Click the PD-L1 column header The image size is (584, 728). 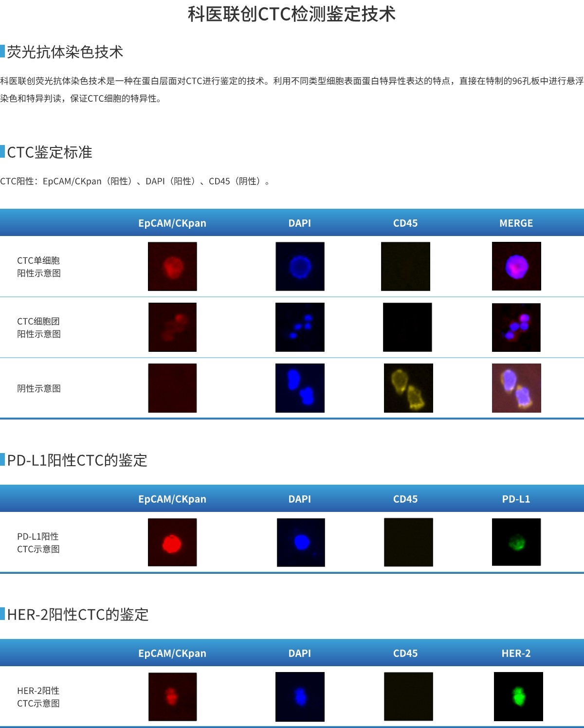point(516,499)
